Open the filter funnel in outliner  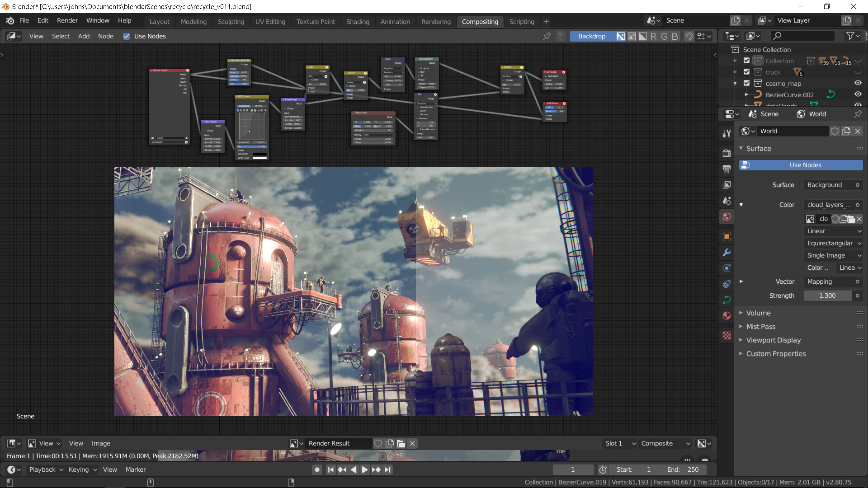[853, 36]
